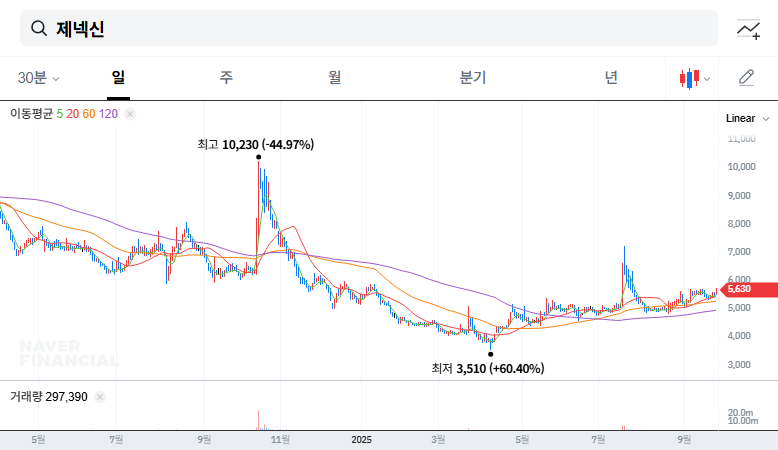Viewport: 778px width, 450px height.
Task: Open the candlestick chart type dropdown
Action: tap(695, 78)
